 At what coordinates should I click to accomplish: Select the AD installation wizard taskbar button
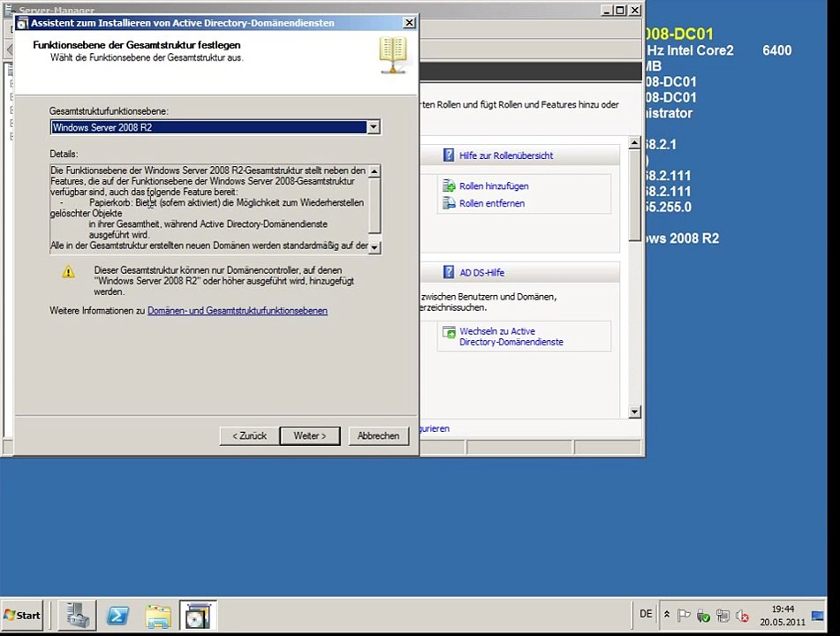[x=198, y=615]
